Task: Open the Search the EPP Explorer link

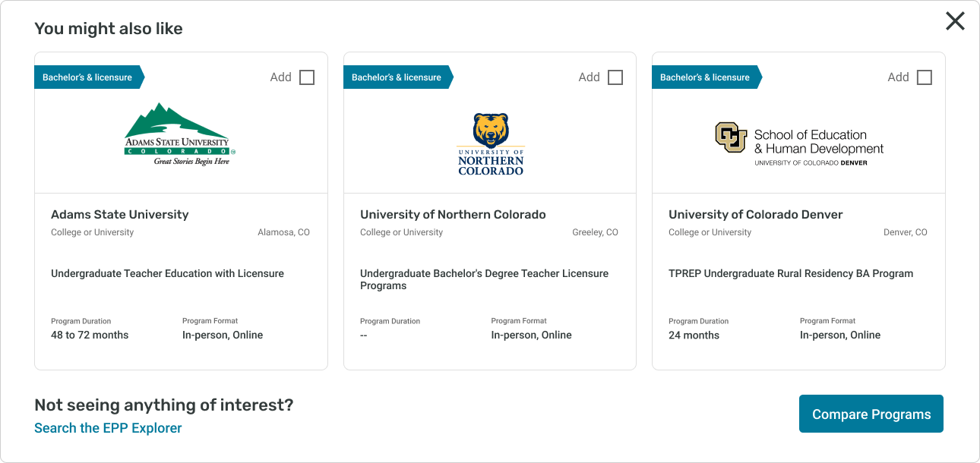Action: (x=108, y=428)
